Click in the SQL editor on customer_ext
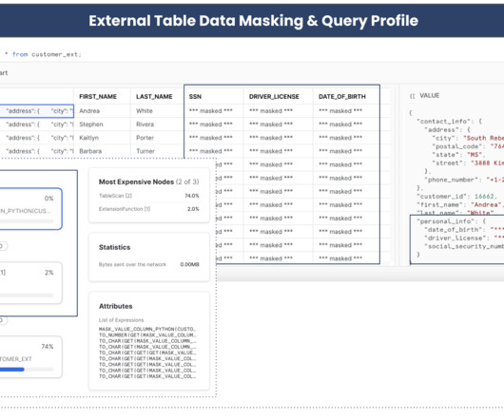Image resolution: width=504 pixels, height=420 pixels. point(56,54)
